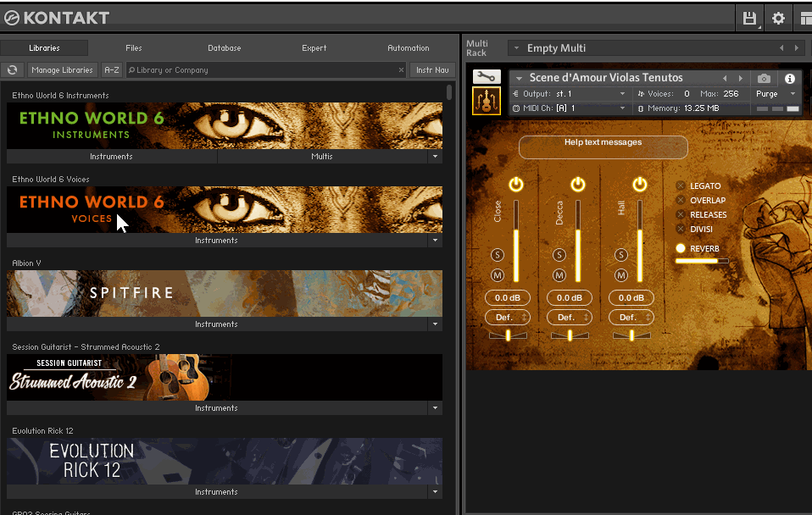The width and height of the screenshot is (812, 515).
Task: Open the Output st. 1 dropdown
Action: [x=570, y=94]
